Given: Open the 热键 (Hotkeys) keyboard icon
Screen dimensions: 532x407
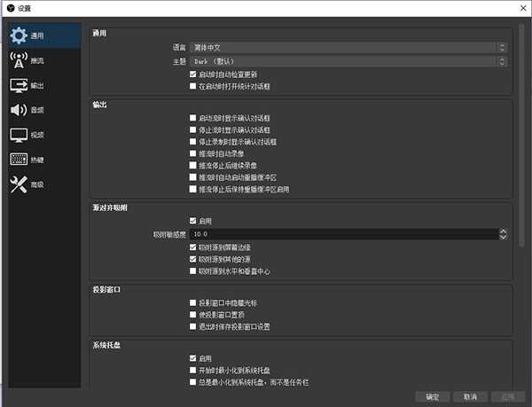Looking at the screenshot, I should pyautogui.click(x=19, y=160).
